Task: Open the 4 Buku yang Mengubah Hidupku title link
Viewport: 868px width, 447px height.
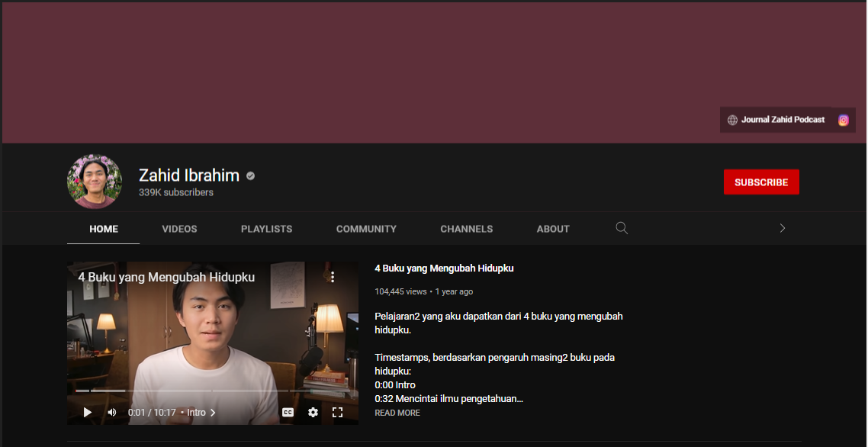Action: tap(444, 268)
